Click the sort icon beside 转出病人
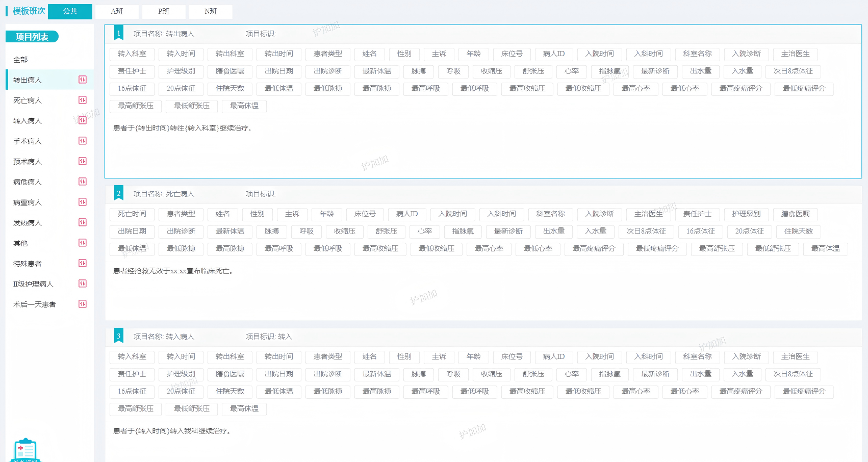868x462 pixels. coord(83,80)
